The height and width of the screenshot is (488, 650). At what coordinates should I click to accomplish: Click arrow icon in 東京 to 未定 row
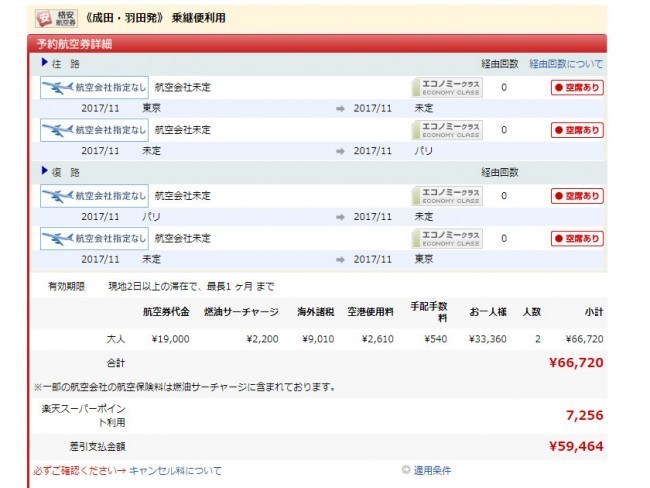(x=340, y=109)
